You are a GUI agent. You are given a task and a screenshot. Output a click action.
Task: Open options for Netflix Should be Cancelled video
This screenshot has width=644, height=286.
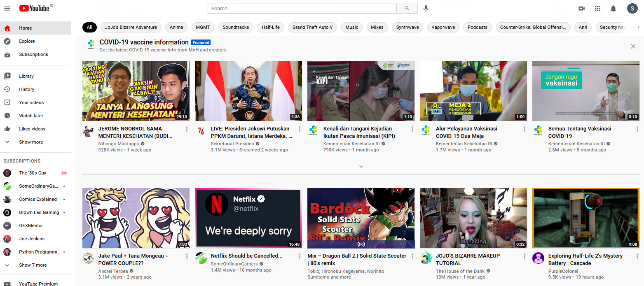pyautogui.click(x=299, y=256)
